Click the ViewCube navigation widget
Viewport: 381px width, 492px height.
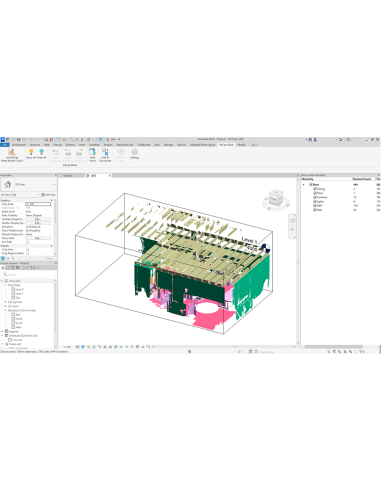click(x=276, y=199)
